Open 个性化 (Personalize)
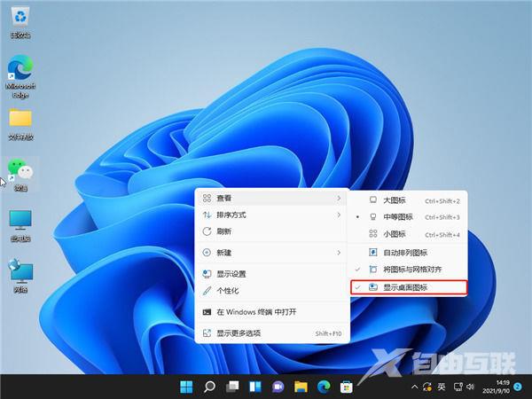The height and width of the screenshot is (399, 532). click(272, 291)
